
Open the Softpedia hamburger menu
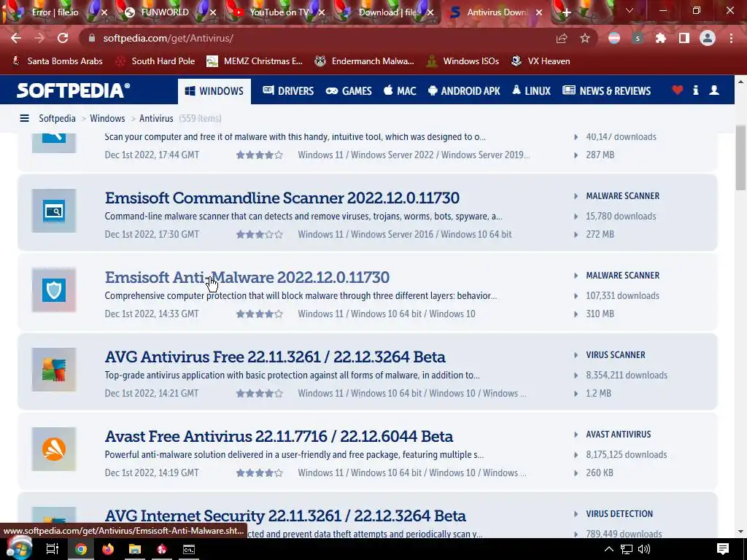[x=24, y=118]
